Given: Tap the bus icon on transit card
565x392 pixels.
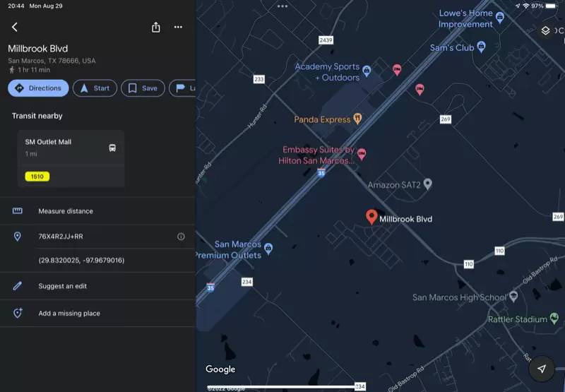Looking at the screenshot, I should coord(112,148).
